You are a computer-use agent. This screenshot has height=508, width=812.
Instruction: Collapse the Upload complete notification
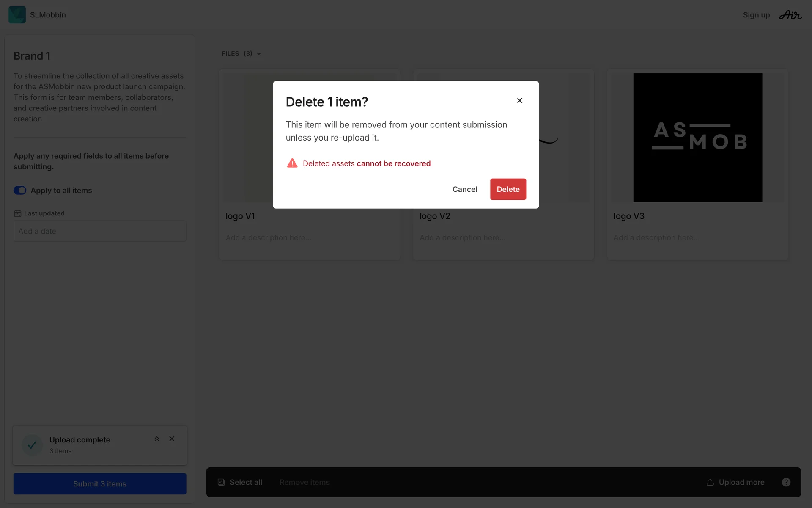point(156,439)
